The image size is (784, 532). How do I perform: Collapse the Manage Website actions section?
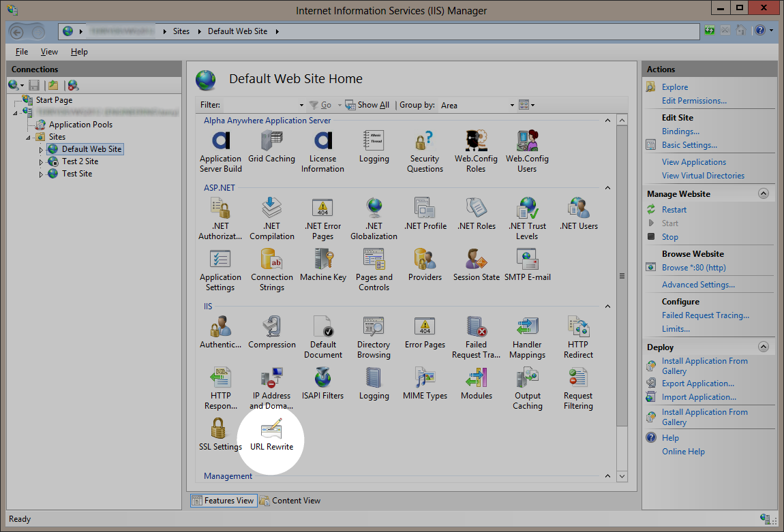pos(764,193)
